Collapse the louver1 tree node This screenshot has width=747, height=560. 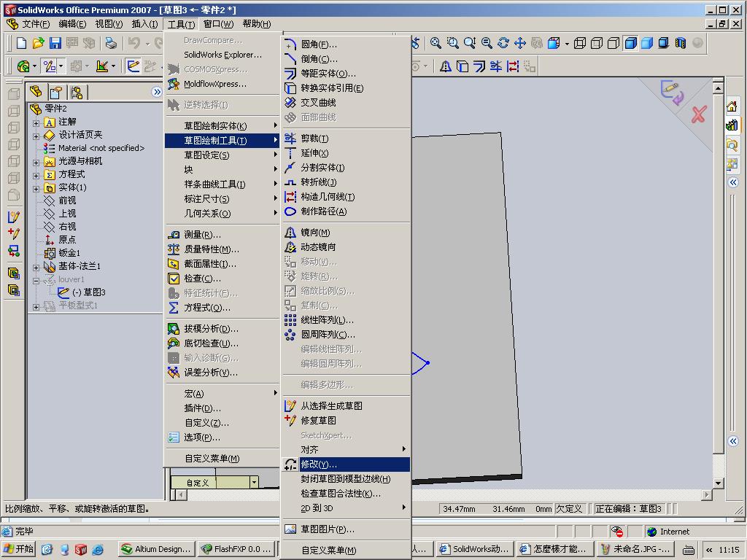[x=36, y=281]
